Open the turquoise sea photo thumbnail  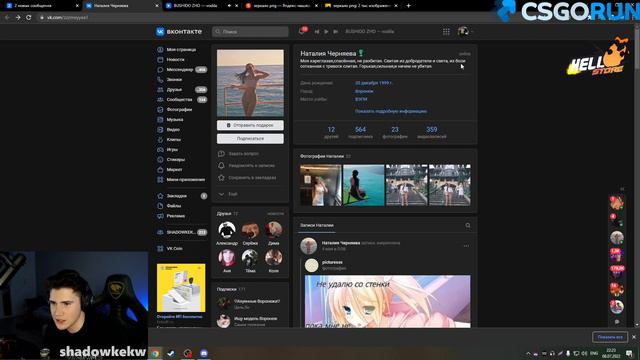[x=364, y=185]
